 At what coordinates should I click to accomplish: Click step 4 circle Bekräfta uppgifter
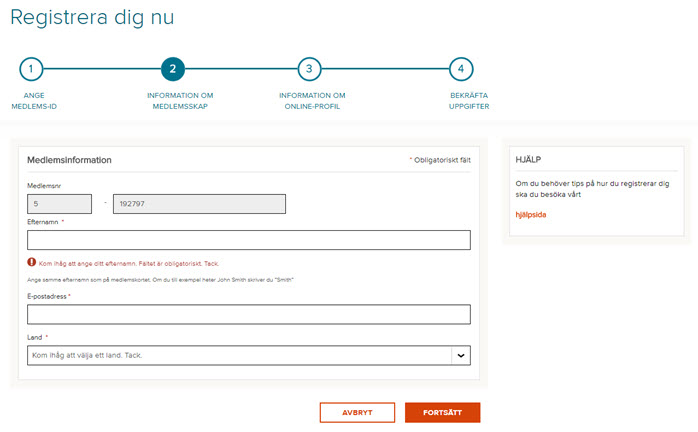pos(461,69)
